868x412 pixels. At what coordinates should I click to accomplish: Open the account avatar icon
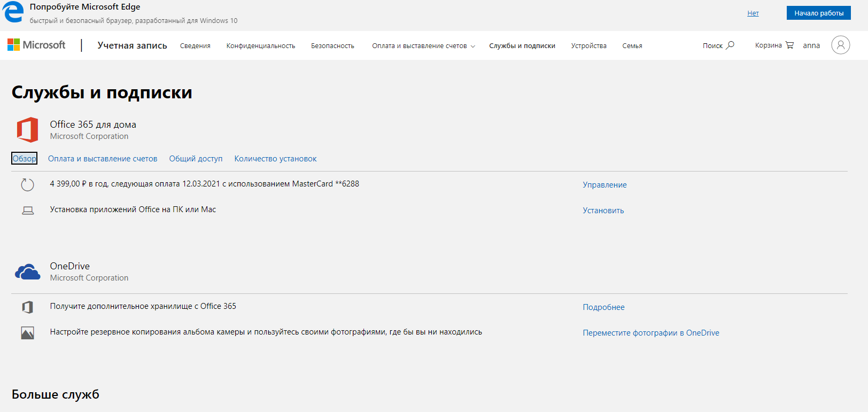(840, 45)
